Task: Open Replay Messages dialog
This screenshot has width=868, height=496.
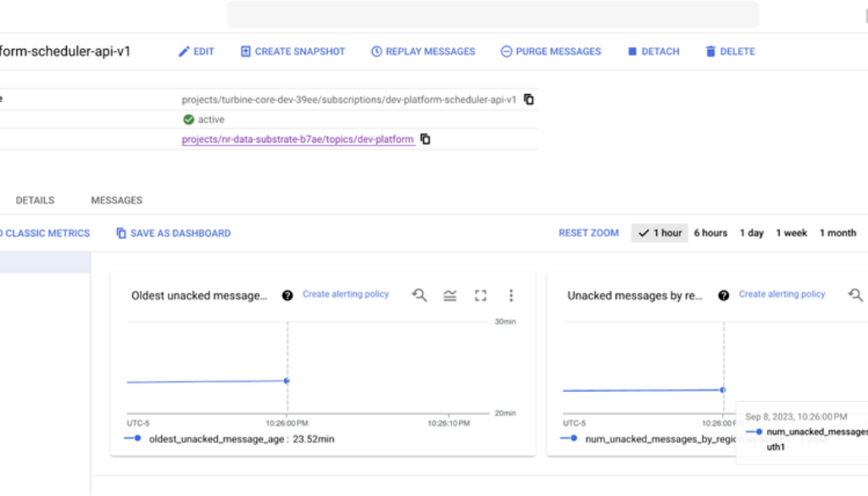Action: 423,52
